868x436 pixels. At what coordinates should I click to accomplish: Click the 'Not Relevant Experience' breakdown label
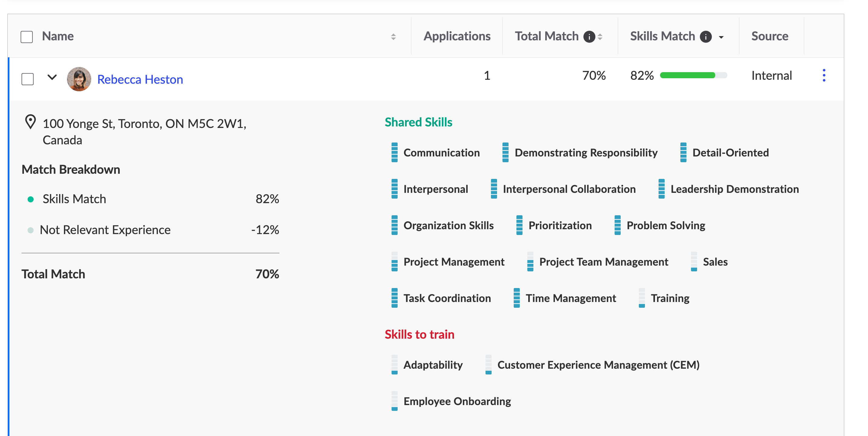coord(105,230)
